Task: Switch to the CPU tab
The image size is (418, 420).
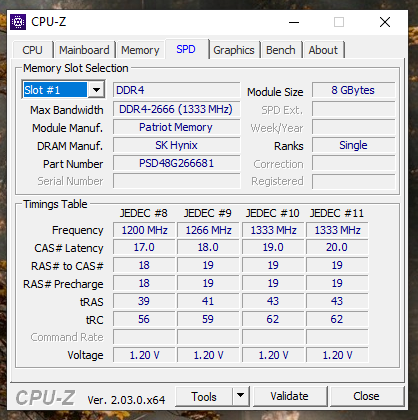Action: point(32,50)
